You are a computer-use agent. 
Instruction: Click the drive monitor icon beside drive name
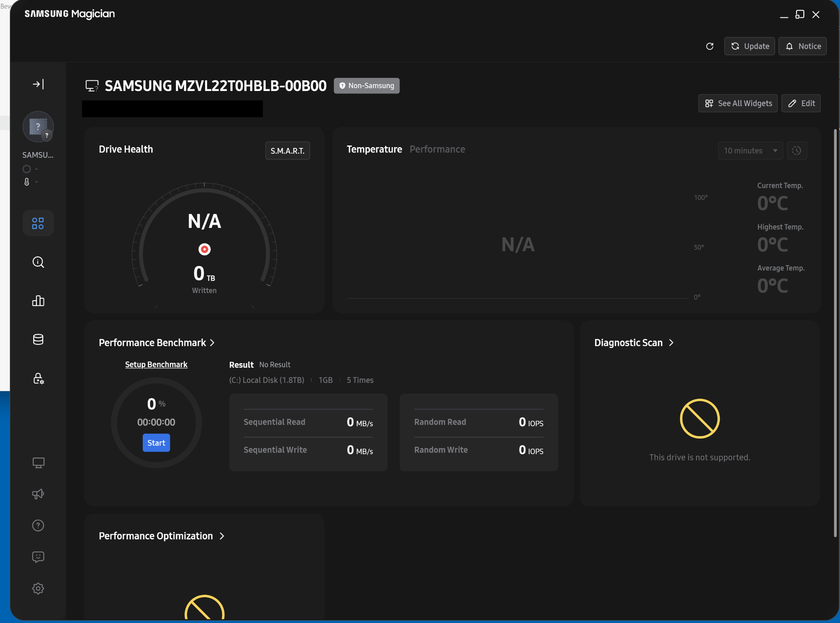point(92,86)
